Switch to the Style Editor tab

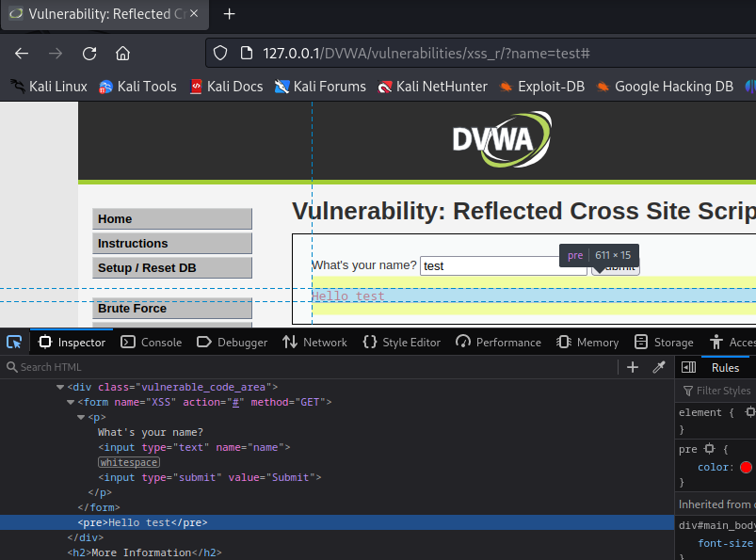[x=402, y=343]
